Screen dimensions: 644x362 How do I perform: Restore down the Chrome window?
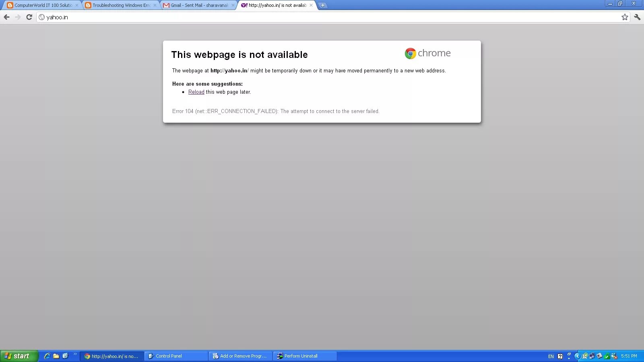click(x=620, y=4)
